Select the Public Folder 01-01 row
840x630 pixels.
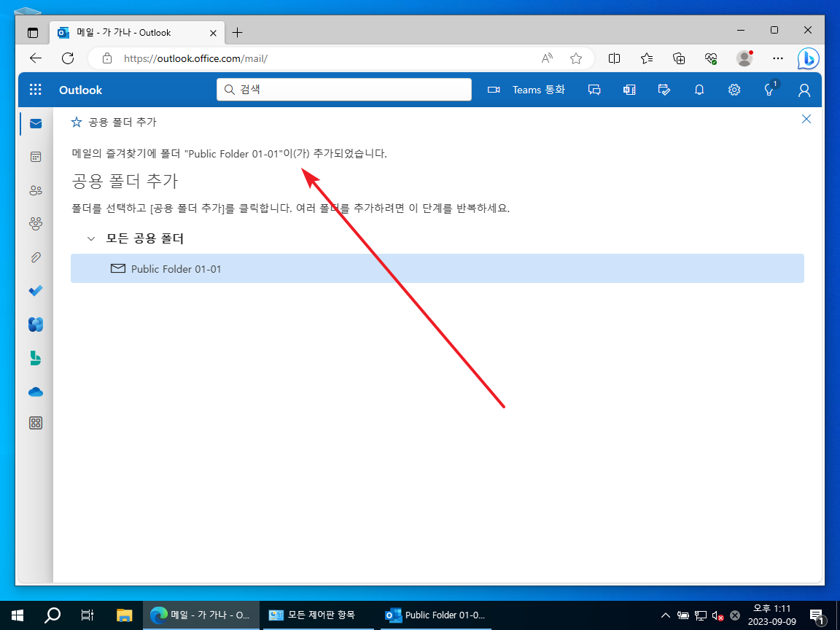(437, 268)
